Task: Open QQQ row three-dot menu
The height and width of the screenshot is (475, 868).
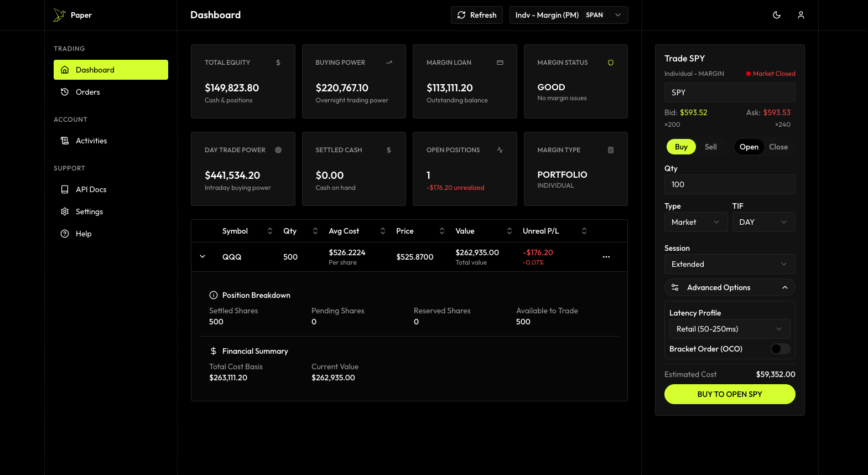Action: (606, 257)
